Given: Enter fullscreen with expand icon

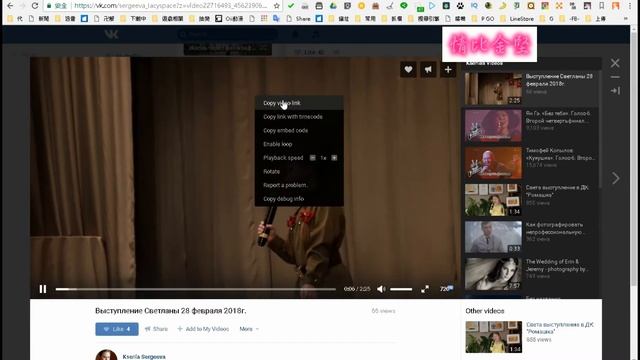Looking at the screenshot, I should (425, 289).
